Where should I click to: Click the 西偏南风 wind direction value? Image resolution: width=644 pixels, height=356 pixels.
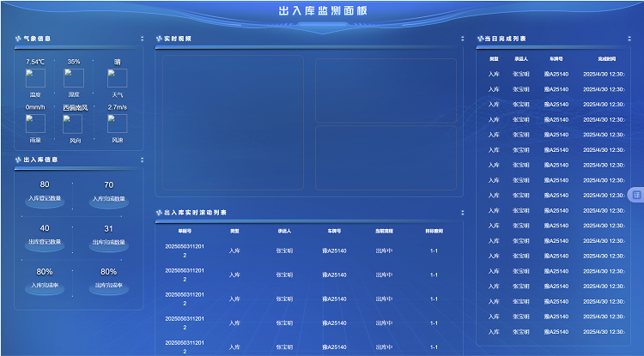76,108
